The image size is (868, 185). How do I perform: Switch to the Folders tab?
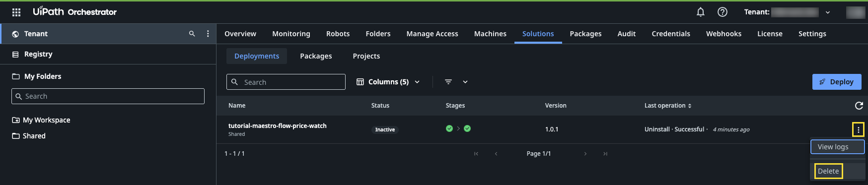click(378, 34)
